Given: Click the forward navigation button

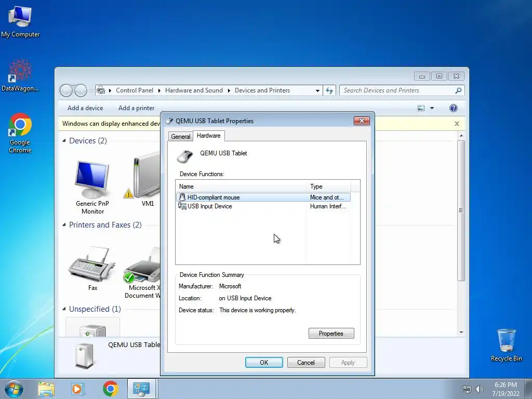Looking at the screenshot, I should 81,90.
